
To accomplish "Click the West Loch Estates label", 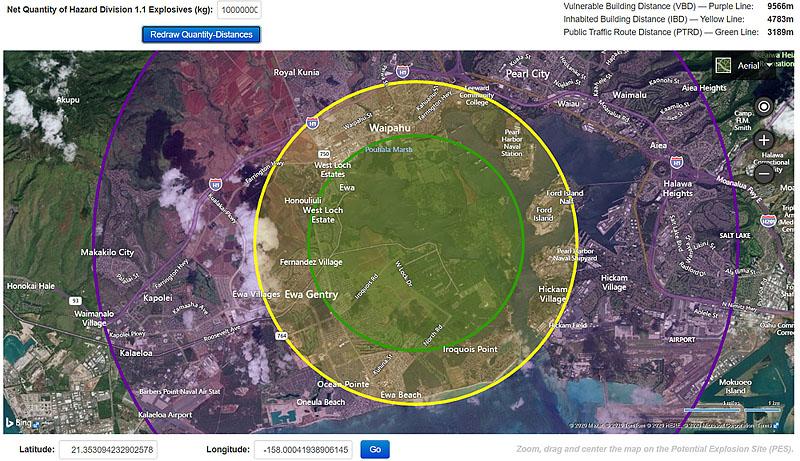I will pyautogui.click(x=333, y=169).
